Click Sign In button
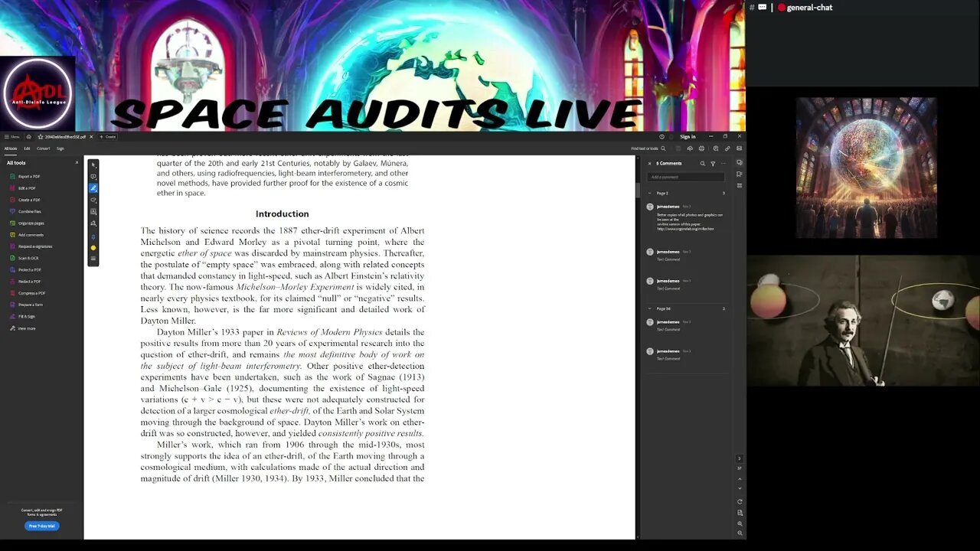This screenshot has height=551, width=980. tap(688, 137)
